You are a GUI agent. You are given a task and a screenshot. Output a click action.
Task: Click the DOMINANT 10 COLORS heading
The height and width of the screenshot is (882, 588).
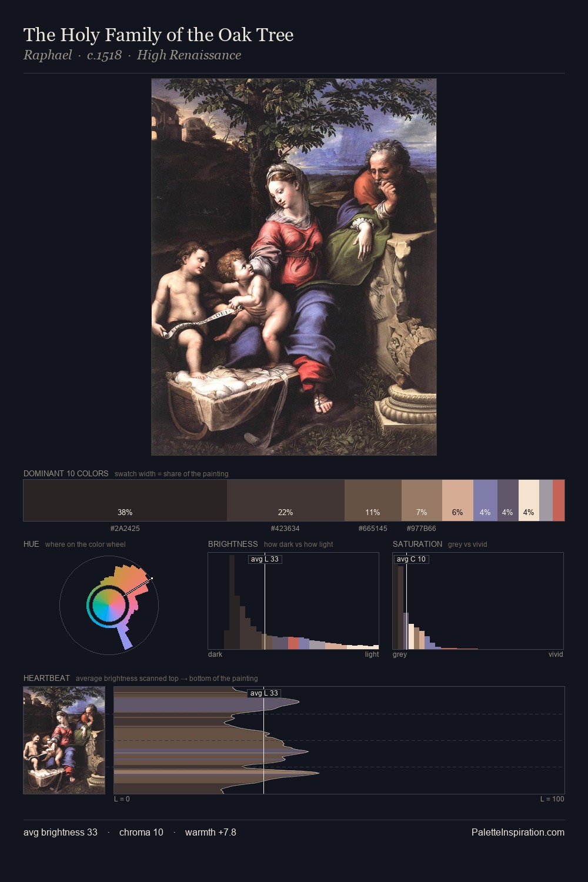[66, 473]
